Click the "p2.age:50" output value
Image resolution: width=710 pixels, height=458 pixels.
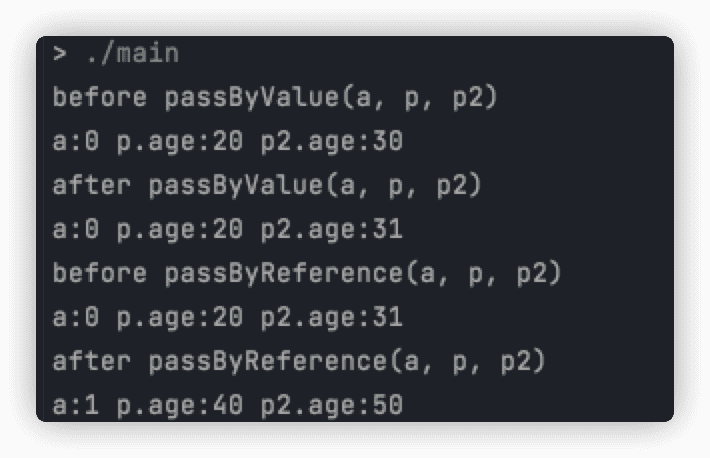pos(331,406)
